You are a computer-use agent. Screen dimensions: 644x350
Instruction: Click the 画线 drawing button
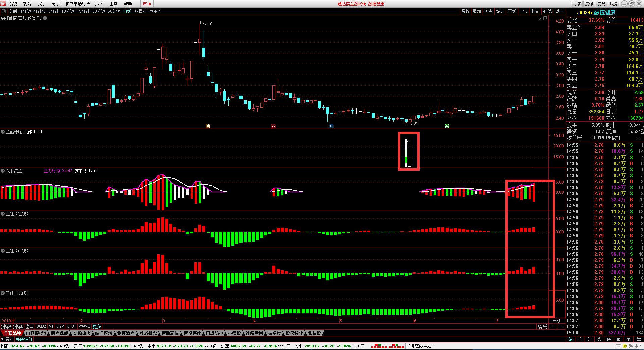coord(512,11)
